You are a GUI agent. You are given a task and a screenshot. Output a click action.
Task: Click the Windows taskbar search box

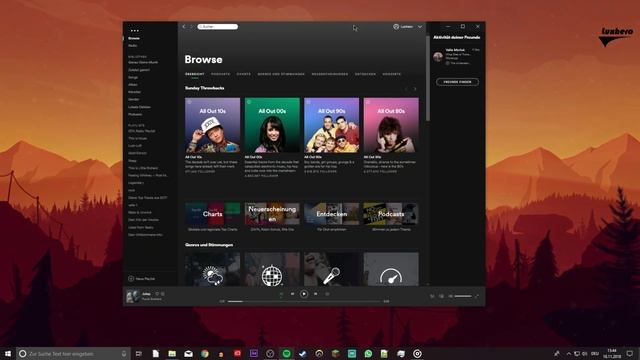pyautogui.click(x=73, y=353)
